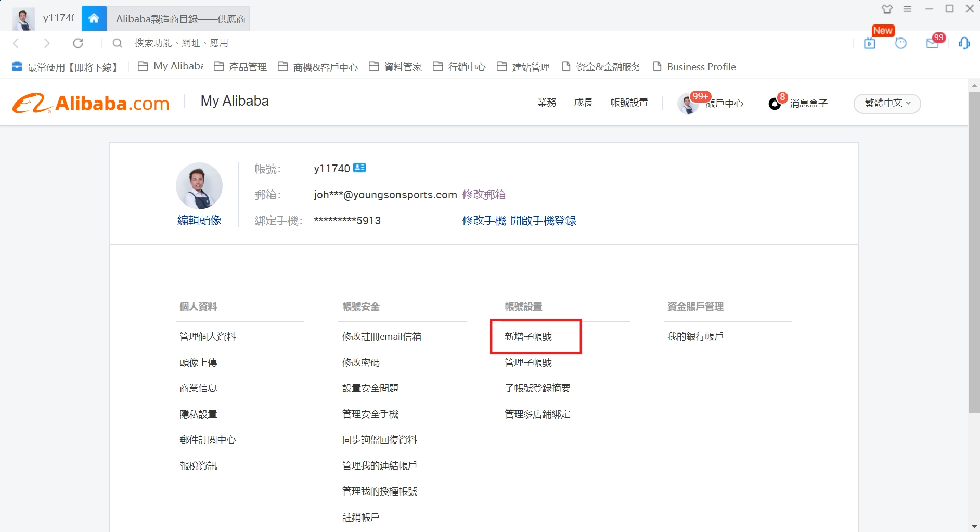Reload the page with the refresh icon
The image size is (980, 532).
coord(78,43)
